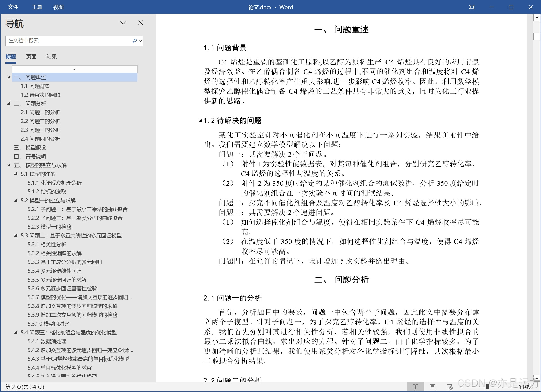Collapse the 5.2 模型一的建立与求解 node
Image resolution: width=541 pixels, height=392 pixels.
tap(16, 200)
